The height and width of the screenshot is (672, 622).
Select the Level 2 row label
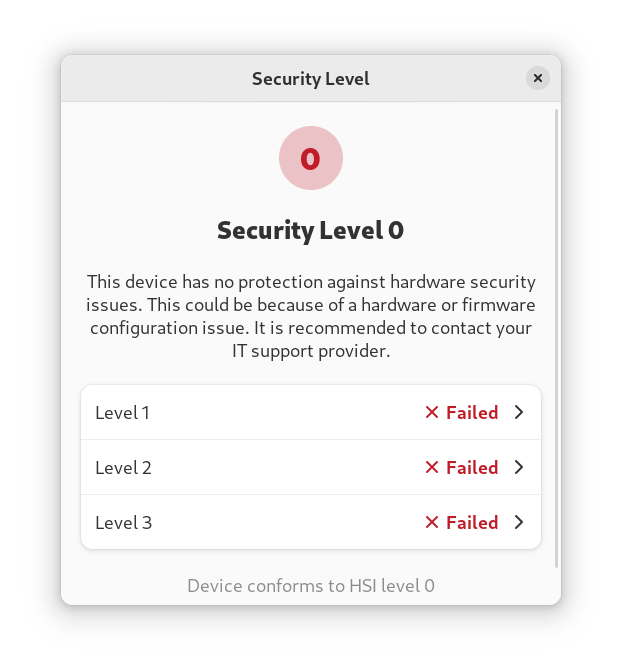(123, 467)
